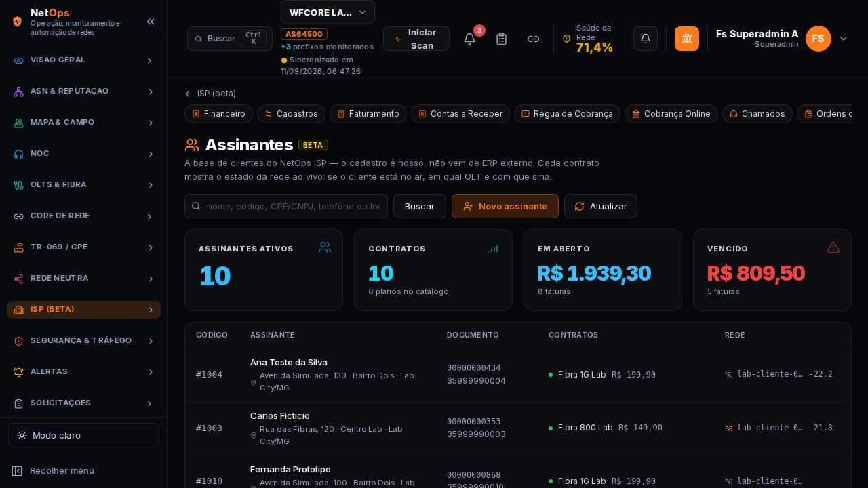Open the Financeiro tab
868x488 pixels.
pyautogui.click(x=218, y=114)
